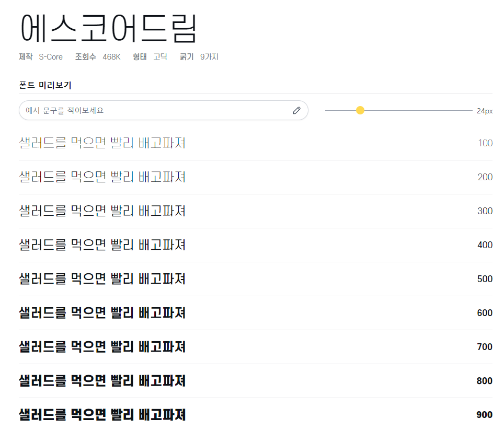504x430 pixels.
Task: Focus the example text input field
Action: 164,110
